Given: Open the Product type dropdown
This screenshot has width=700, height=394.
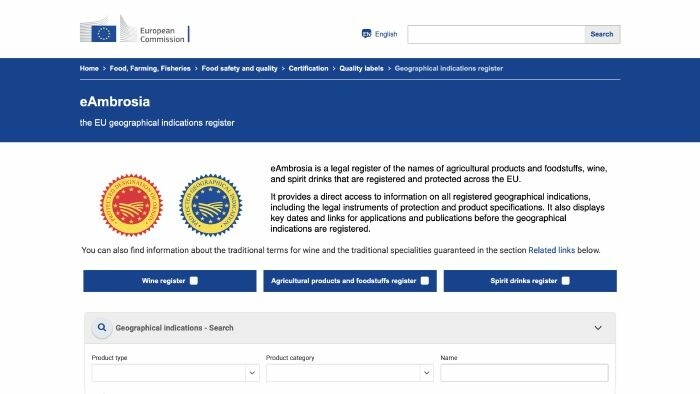Looking at the screenshot, I should tap(175, 373).
